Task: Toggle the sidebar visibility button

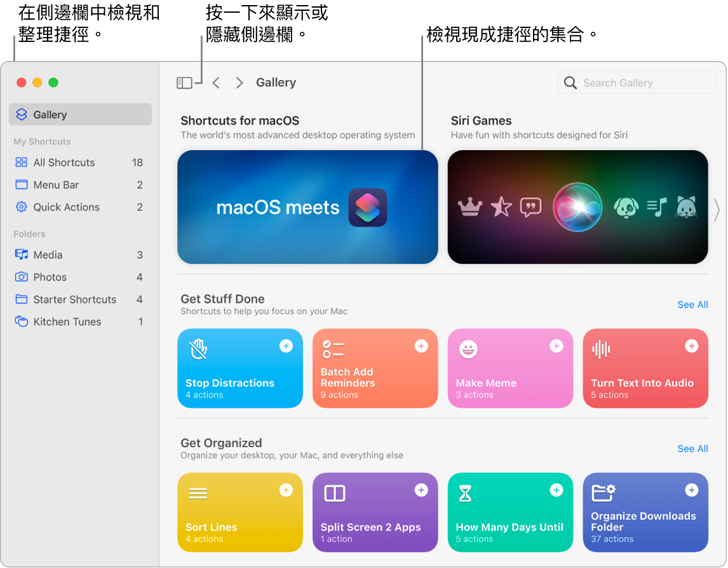Action: click(184, 83)
